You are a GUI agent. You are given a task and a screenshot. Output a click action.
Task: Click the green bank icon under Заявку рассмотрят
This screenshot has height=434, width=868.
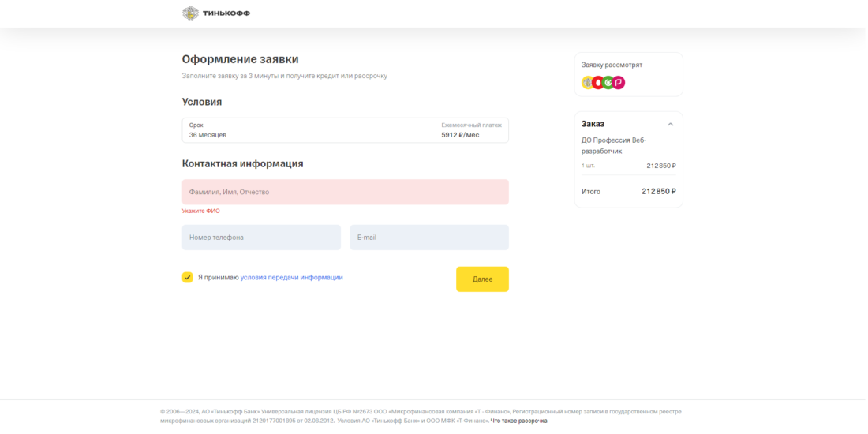pos(608,82)
